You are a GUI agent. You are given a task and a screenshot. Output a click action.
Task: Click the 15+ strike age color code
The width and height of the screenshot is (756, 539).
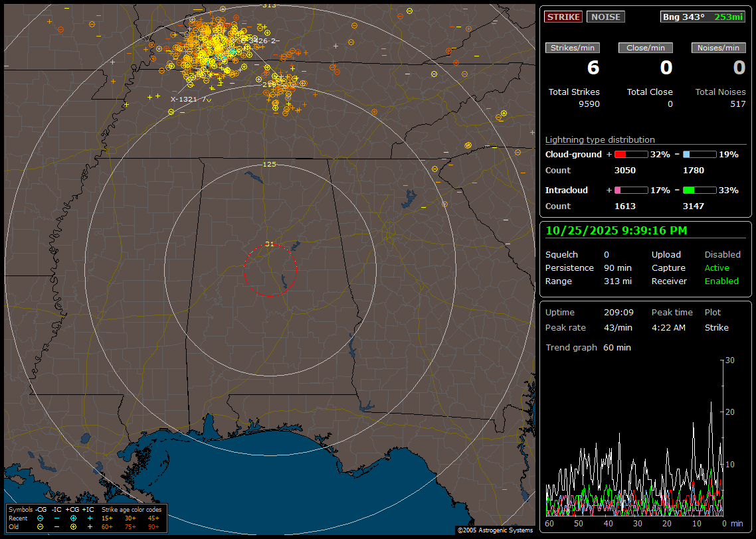107,518
